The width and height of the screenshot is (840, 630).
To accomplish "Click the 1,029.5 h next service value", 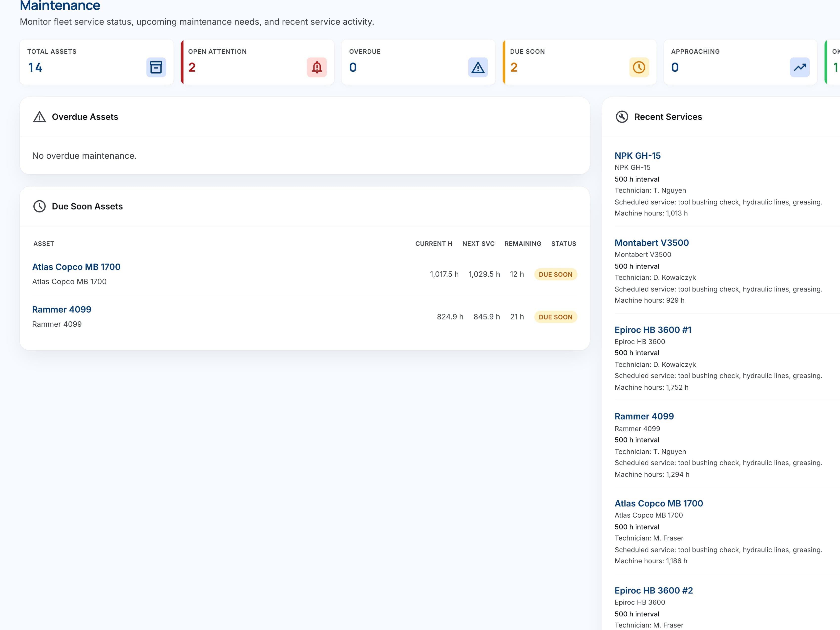I will (x=484, y=274).
